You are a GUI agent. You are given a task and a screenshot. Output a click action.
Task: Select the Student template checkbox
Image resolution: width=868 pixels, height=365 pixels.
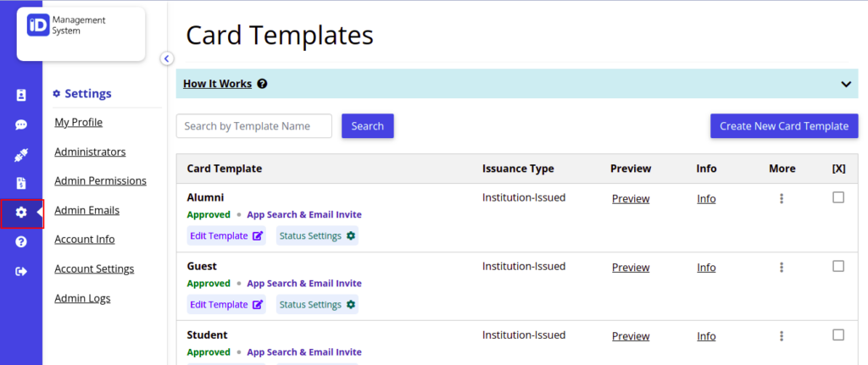click(x=838, y=335)
